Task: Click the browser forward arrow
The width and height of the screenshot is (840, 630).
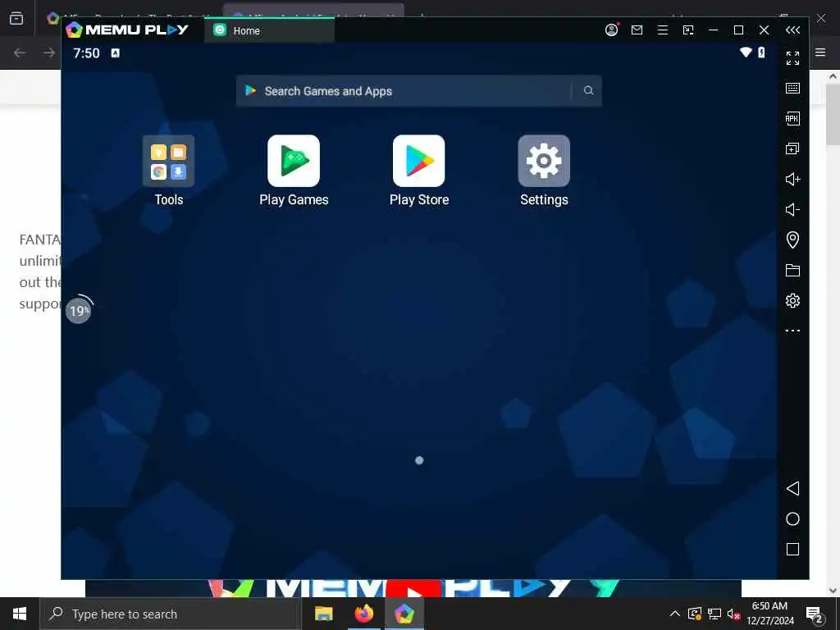Action: [48, 52]
